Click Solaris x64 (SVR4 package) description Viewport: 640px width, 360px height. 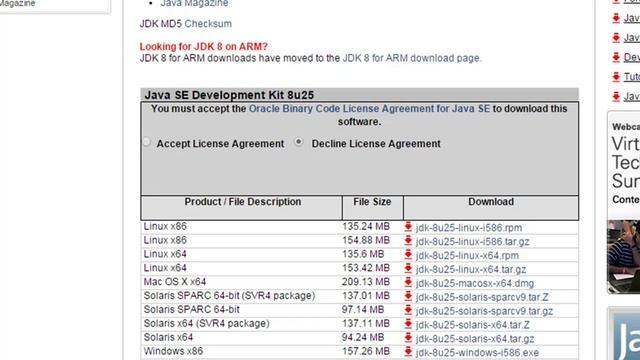click(207, 323)
